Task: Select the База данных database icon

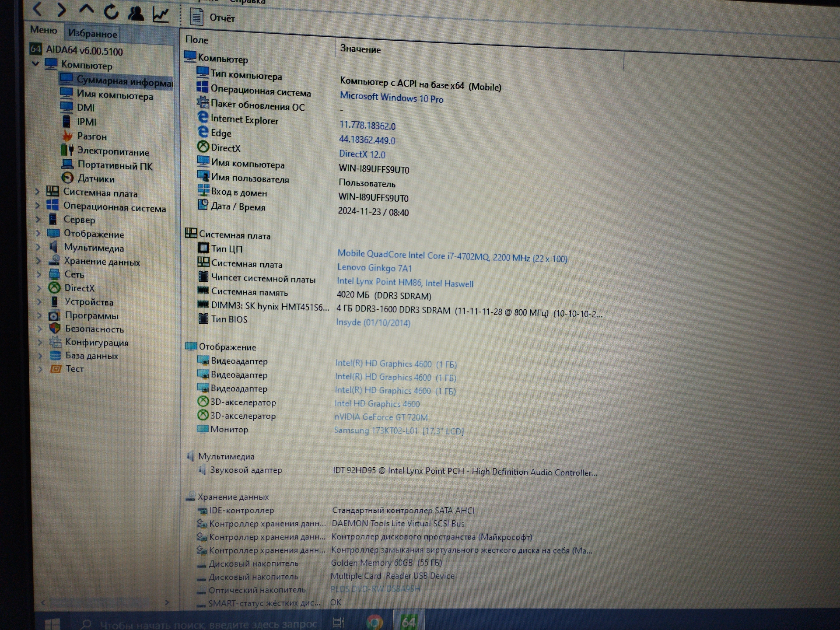Action: (55, 355)
